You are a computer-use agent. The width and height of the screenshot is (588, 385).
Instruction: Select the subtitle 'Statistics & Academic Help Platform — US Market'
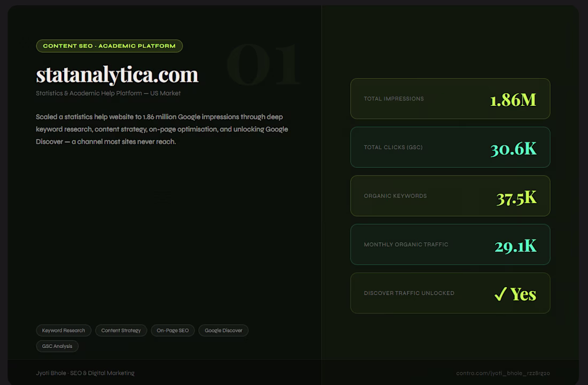[x=108, y=93]
